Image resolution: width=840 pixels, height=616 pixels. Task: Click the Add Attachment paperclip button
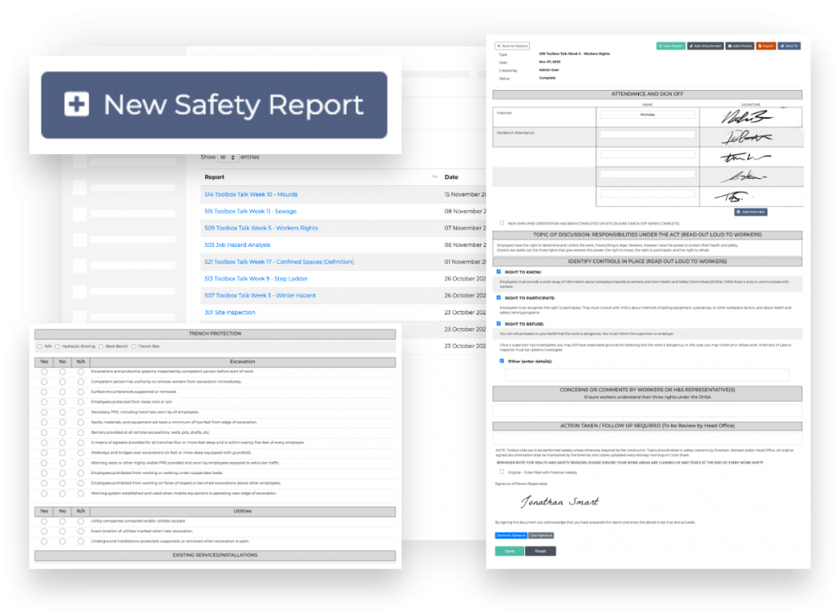[704, 46]
